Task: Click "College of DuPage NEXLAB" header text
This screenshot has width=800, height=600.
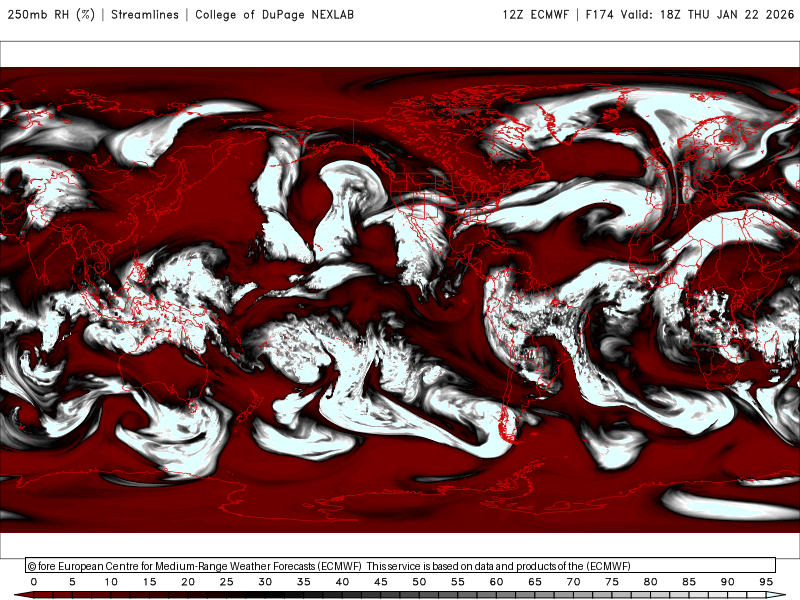Action: point(274,15)
